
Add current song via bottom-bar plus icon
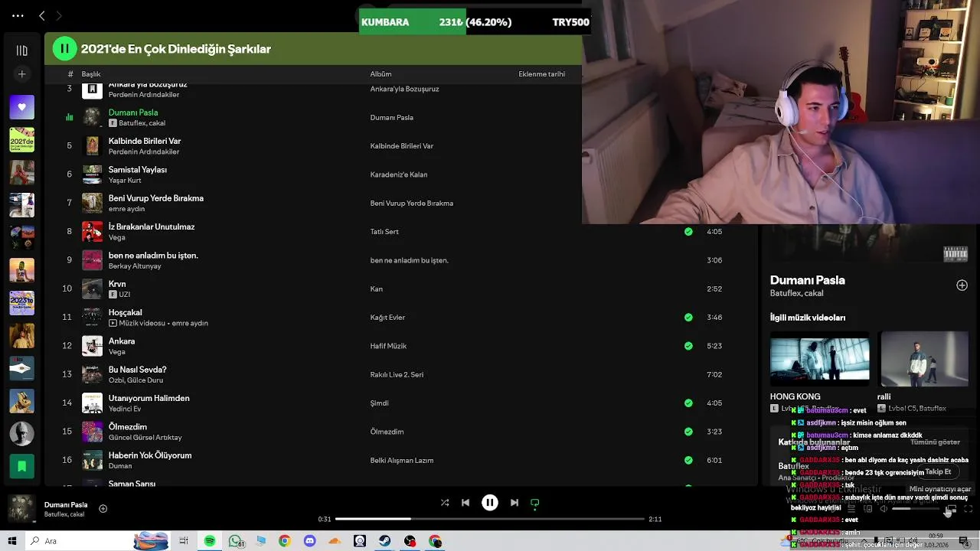pos(103,509)
